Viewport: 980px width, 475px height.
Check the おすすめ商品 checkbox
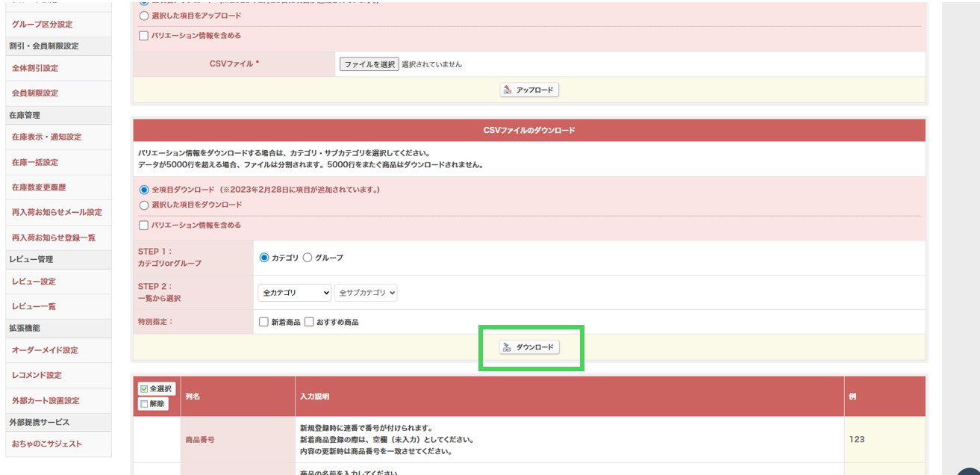309,322
